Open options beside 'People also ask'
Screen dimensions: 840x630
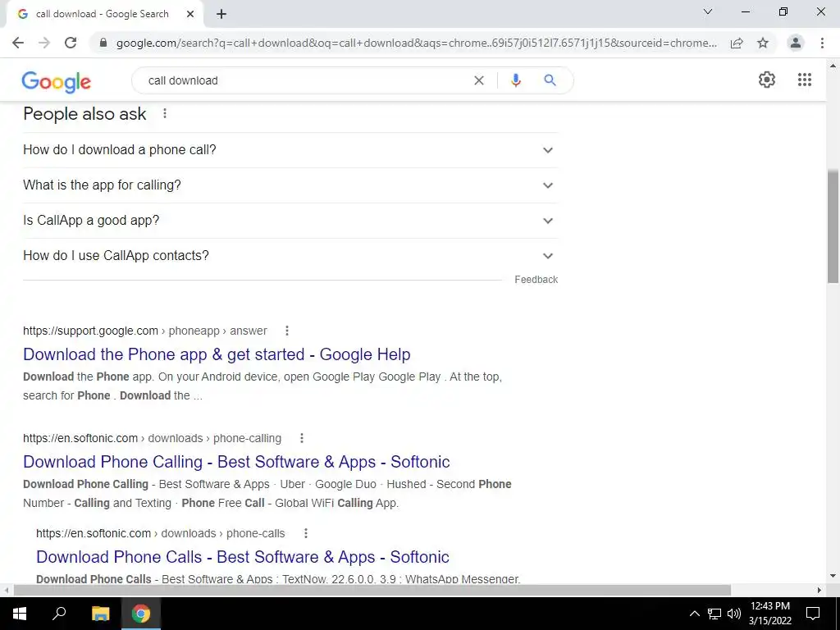click(x=165, y=113)
